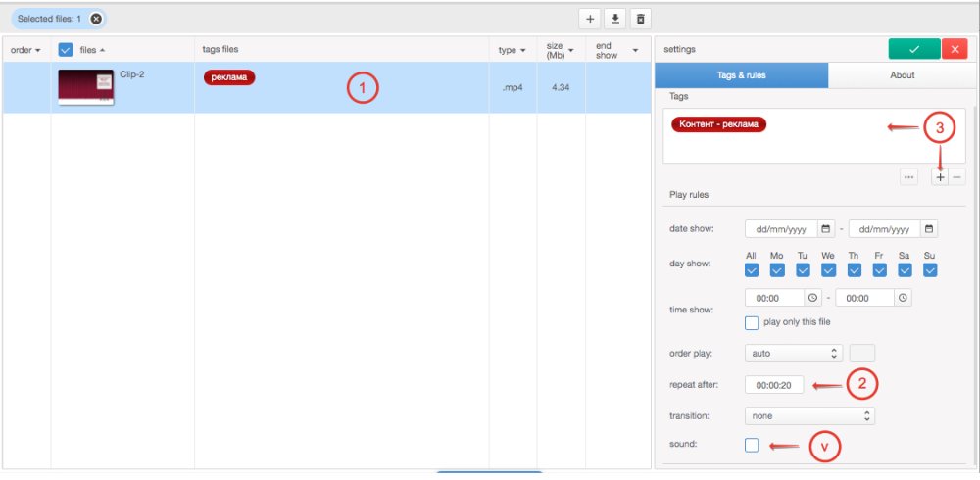Open clock picker for end time

pos(903,298)
